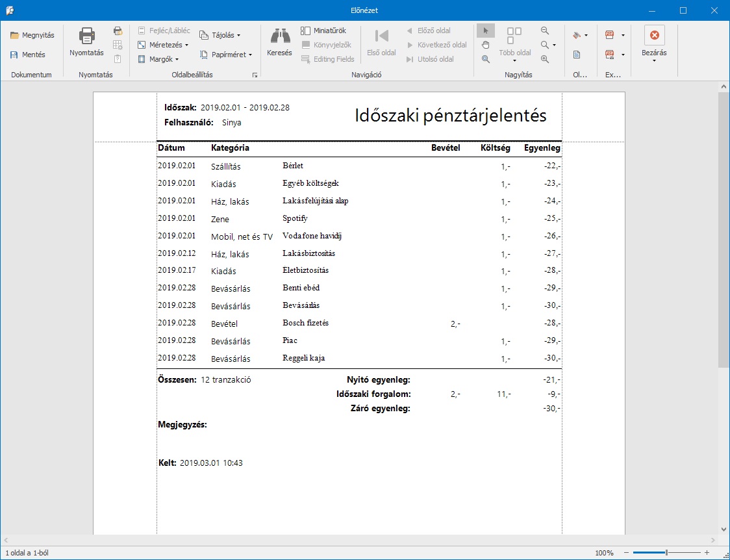Select the hand pan tool
The image size is (730, 560).
pyautogui.click(x=485, y=45)
